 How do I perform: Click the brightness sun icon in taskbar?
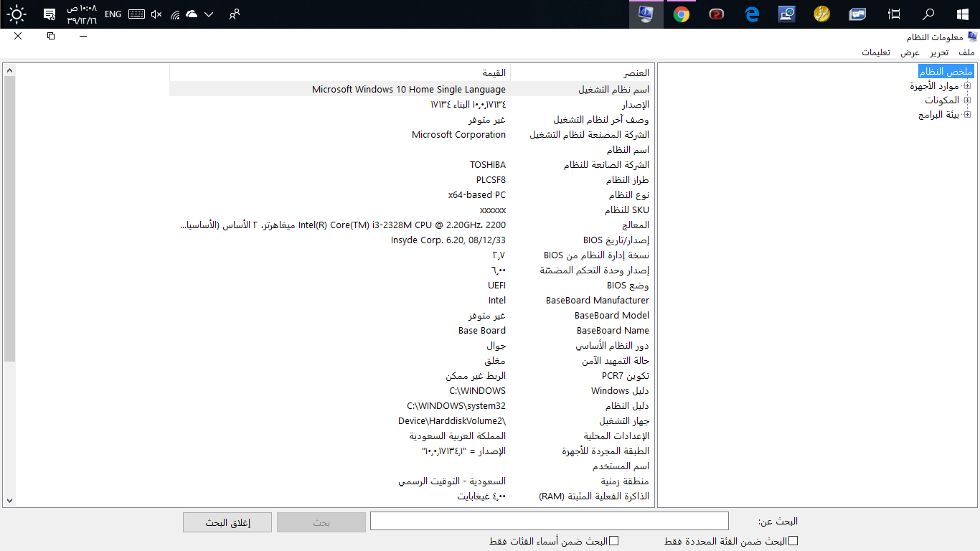point(17,14)
